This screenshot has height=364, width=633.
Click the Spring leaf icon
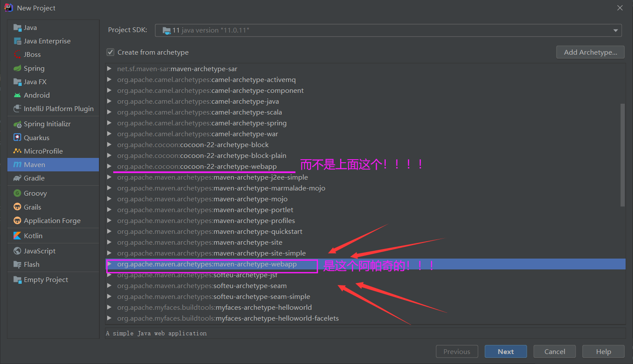coord(17,69)
